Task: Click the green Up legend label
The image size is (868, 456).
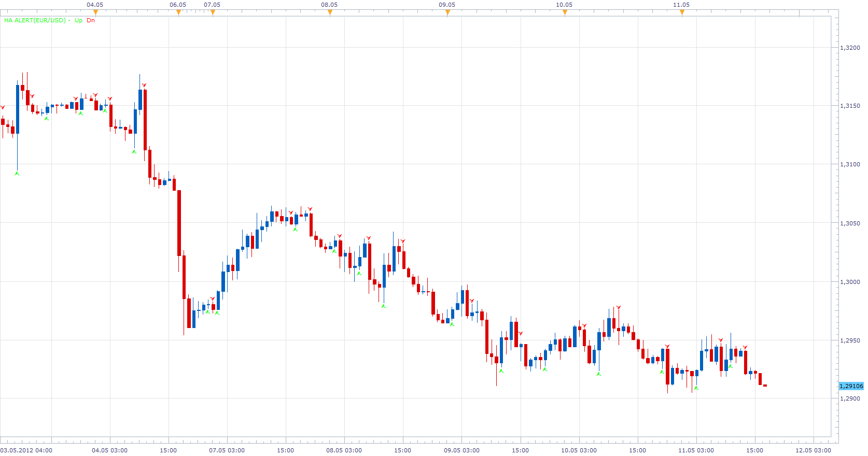Action: tap(78, 20)
